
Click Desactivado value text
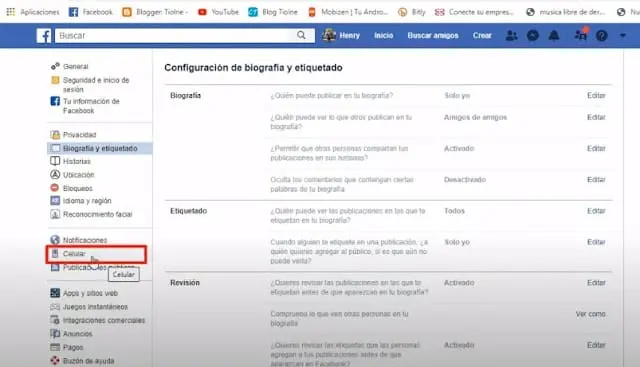(x=465, y=180)
